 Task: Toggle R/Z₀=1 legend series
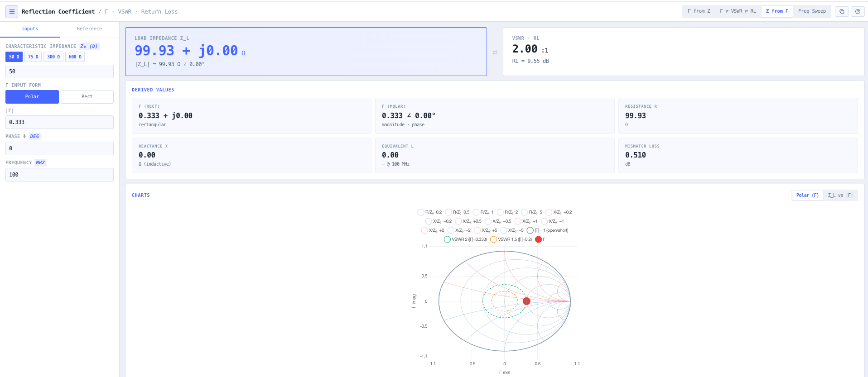pyautogui.click(x=483, y=212)
